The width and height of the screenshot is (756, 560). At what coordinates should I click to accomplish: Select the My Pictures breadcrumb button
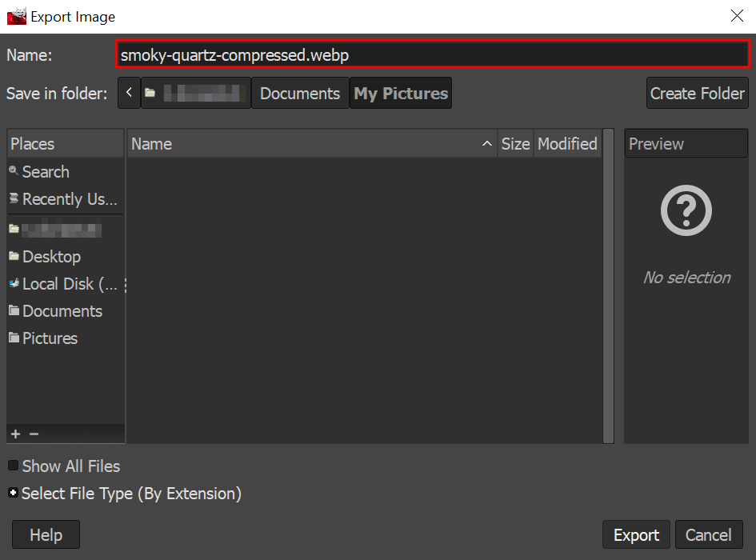coord(400,93)
